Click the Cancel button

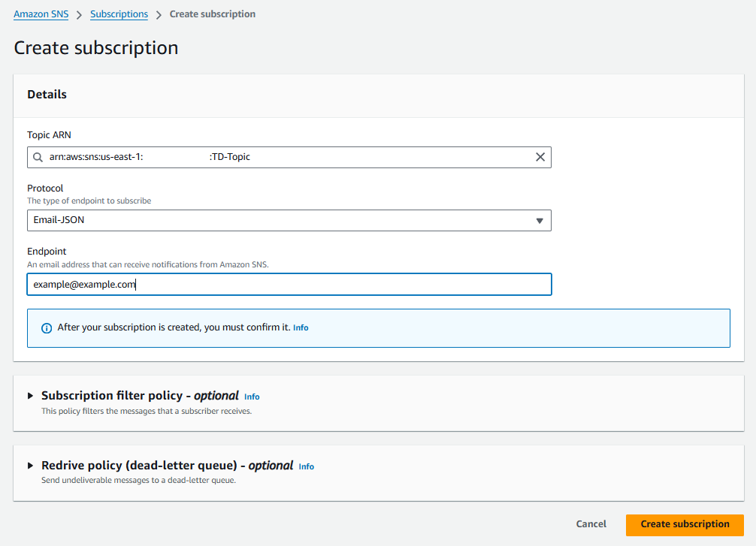(x=591, y=524)
